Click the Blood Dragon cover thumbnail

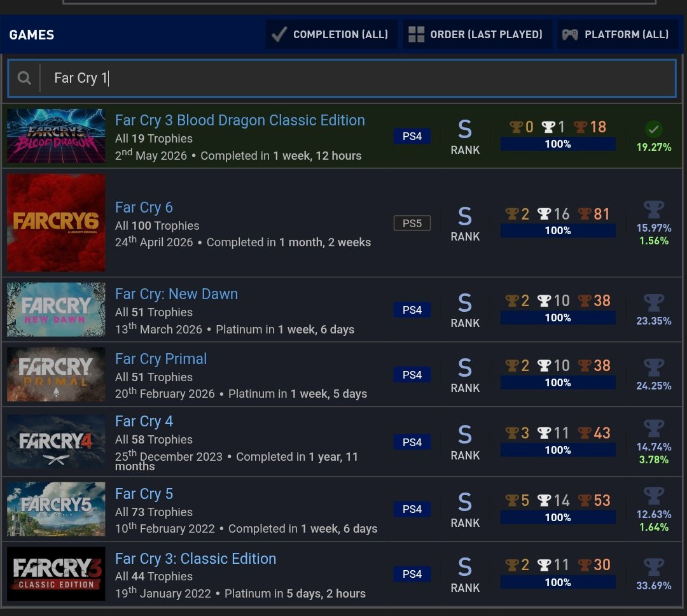click(56, 136)
